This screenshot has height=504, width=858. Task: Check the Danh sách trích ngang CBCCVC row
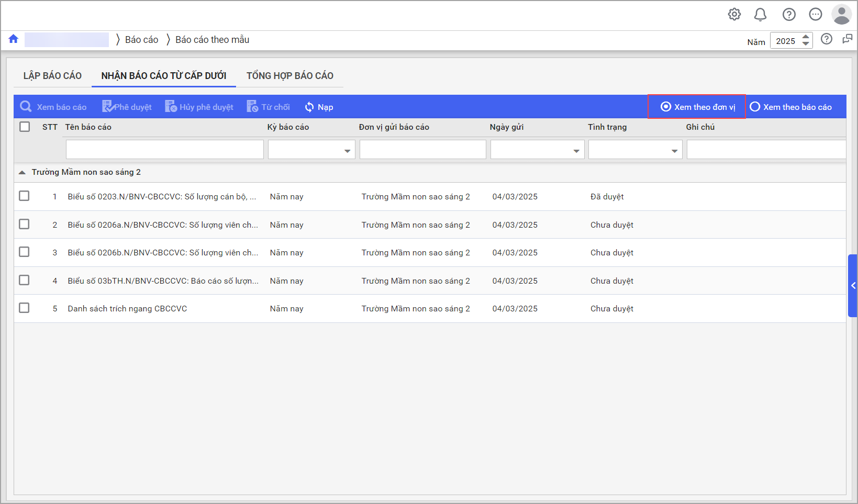click(24, 308)
